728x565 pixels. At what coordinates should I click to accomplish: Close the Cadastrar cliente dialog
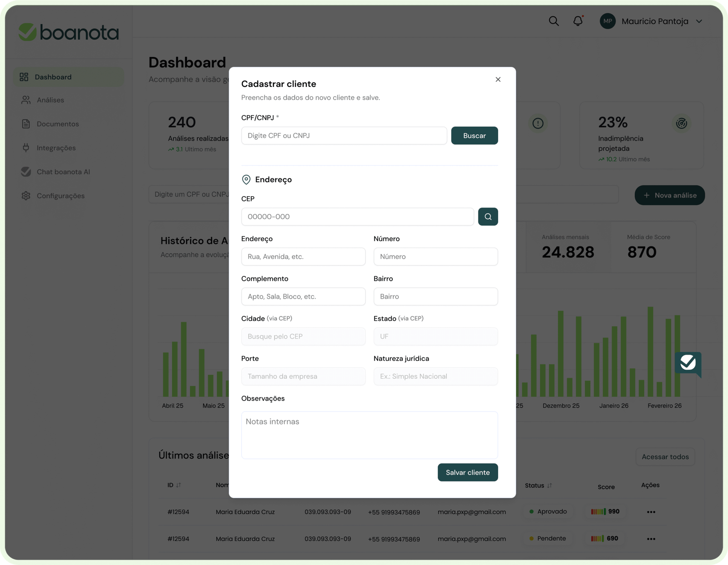point(498,80)
